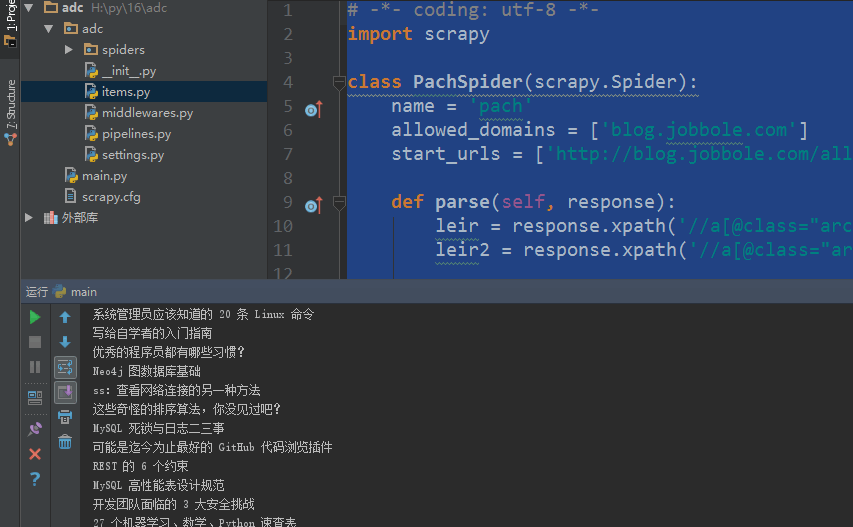Viewport: 853px width, 527px height.
Task: Collapse the parse method fold on line 9
Action: (339, 203)
